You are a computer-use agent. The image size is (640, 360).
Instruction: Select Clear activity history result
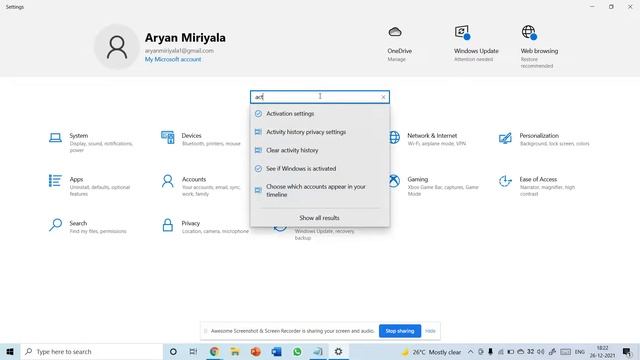click(x=320, y=150)
